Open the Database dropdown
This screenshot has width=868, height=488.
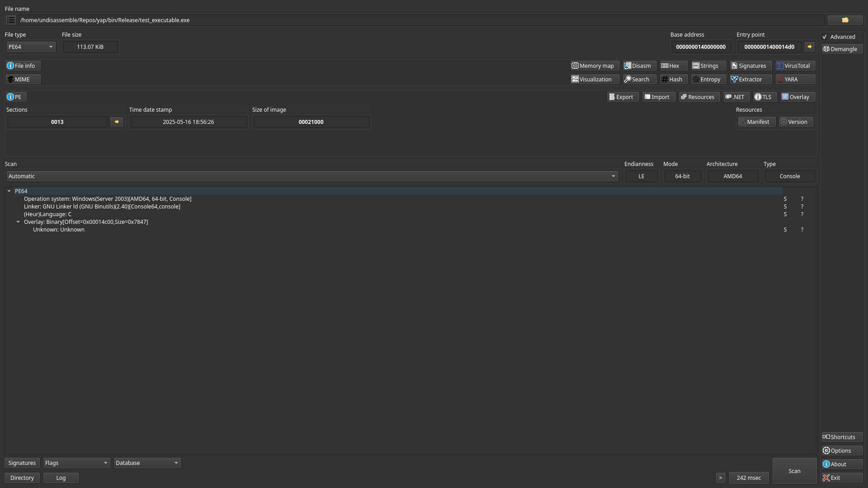click(x=147, y=463)
